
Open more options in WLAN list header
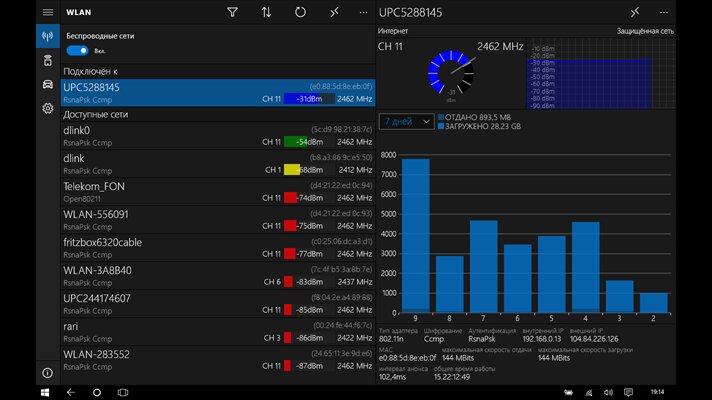(363, 12)
